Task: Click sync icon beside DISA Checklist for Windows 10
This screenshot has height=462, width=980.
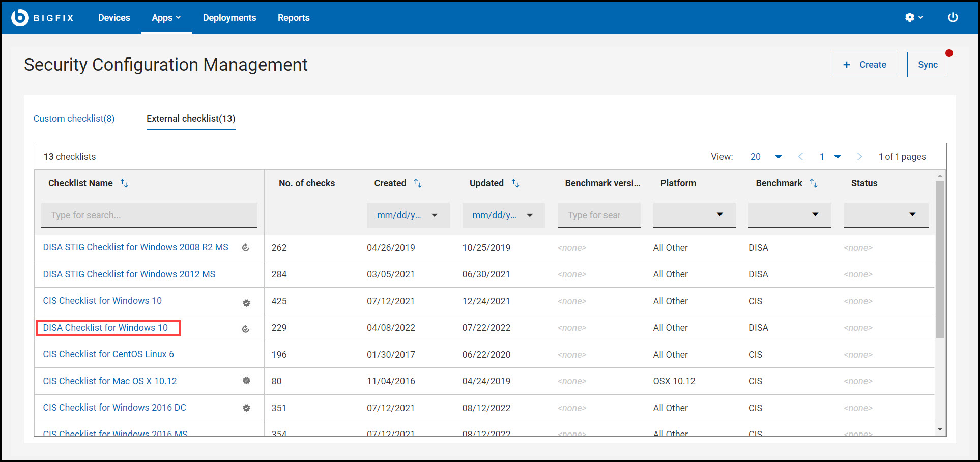Action: pos(246,329)
